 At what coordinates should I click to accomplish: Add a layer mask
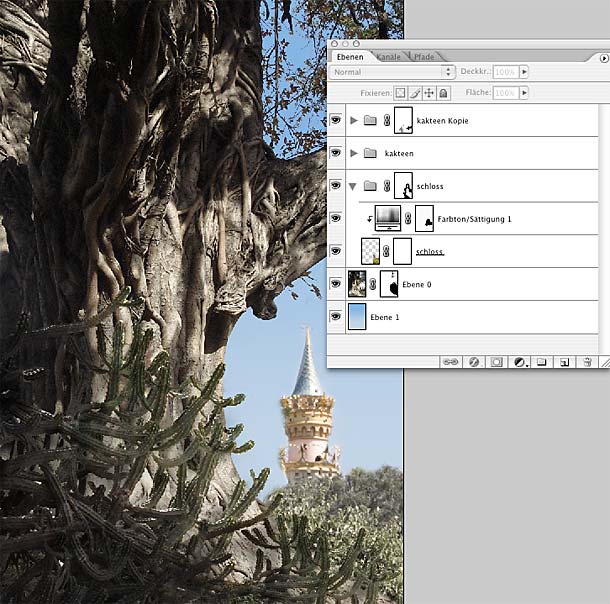[x=496, y=362]
